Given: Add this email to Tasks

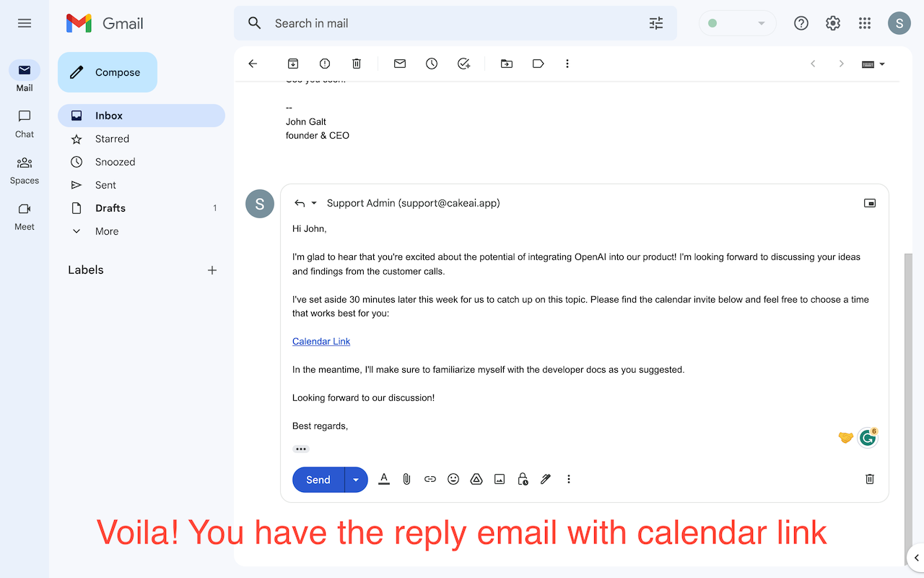Looking at the screenshot, I should [463, 64].
